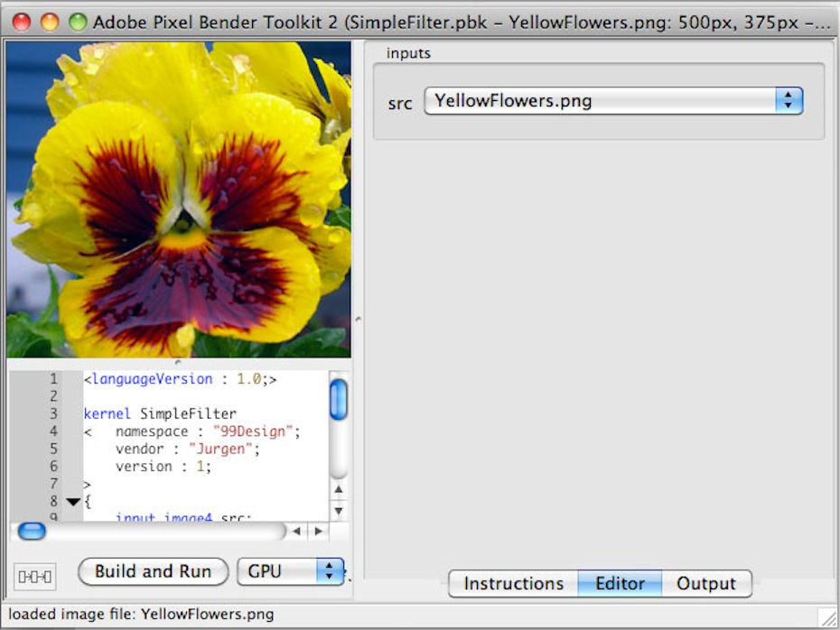840x630 pixels.
Task: Switch to the Output tab
Action: click(705, 584)
